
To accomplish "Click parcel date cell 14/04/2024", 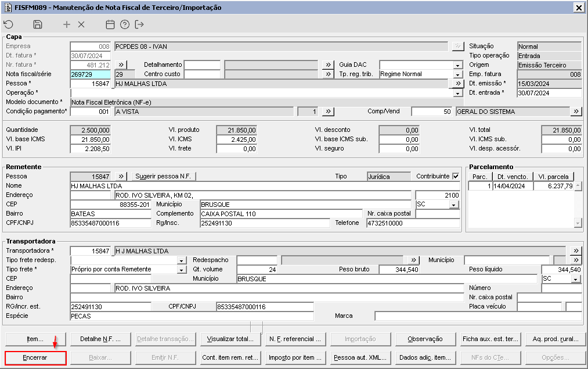I will 513,186.
